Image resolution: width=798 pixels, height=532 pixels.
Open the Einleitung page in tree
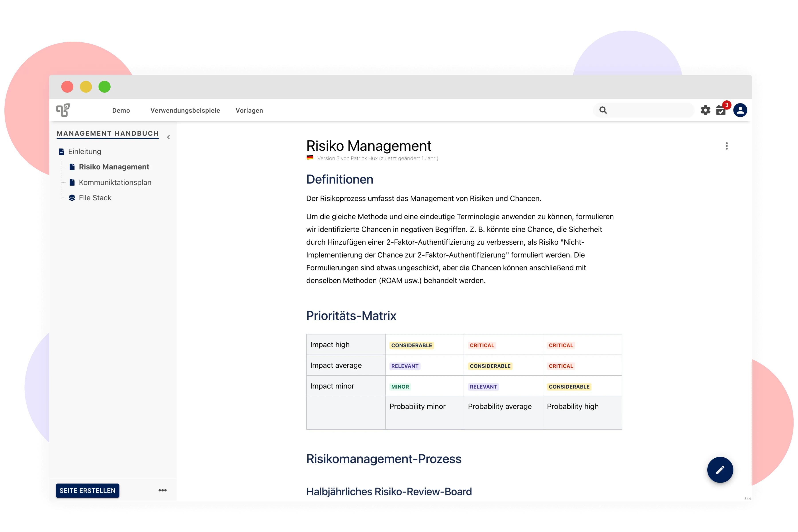(x=84, y=152)
